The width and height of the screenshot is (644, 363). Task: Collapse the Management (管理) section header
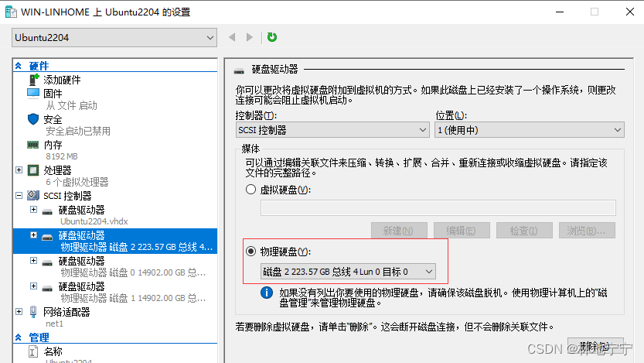point(19,337)
